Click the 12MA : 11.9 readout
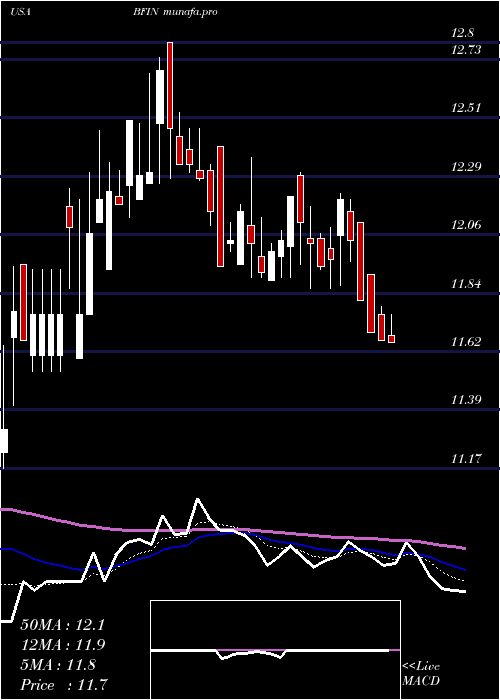Viewport: 500px width, 700px height. click(62, 645)
